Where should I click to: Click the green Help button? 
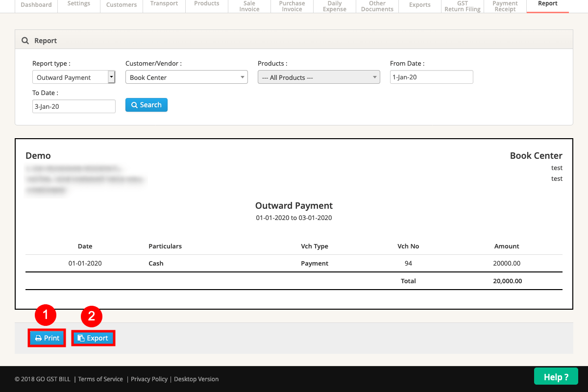click(556, 377)
